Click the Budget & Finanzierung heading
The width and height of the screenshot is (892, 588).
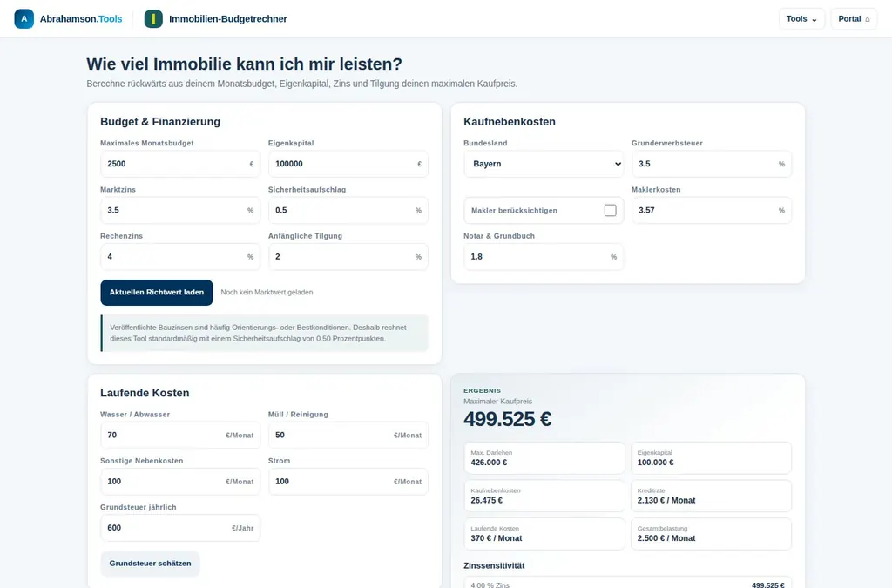(x=160, y=122)
